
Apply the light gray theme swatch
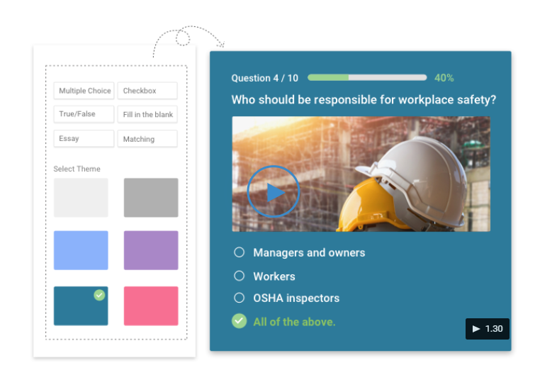click(x=81, y=198)
